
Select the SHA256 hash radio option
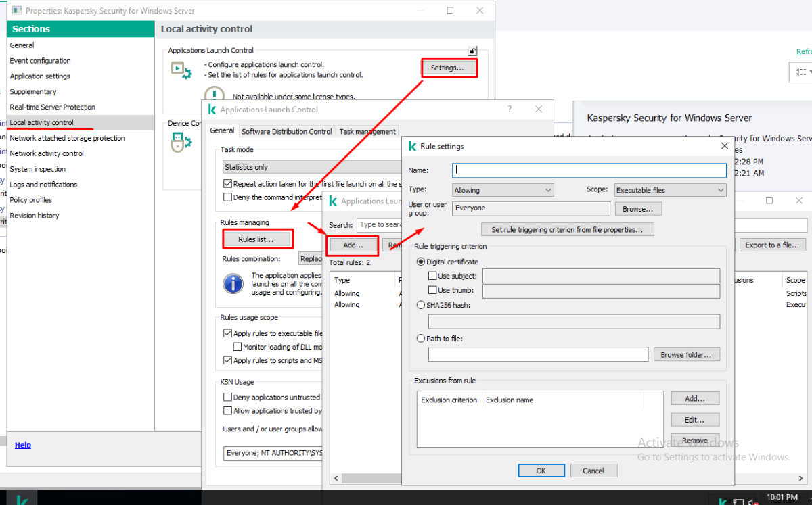click(x=422, y=305)
